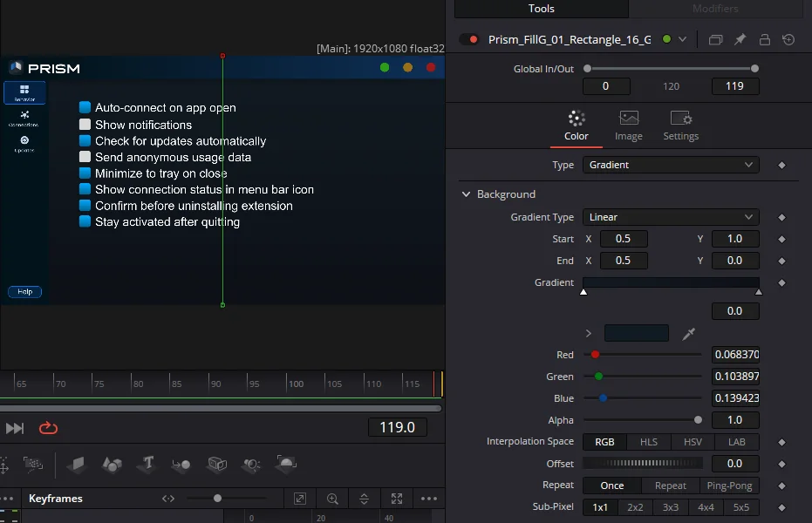
Task: Open the node color chevron menu
Action: 683,39
